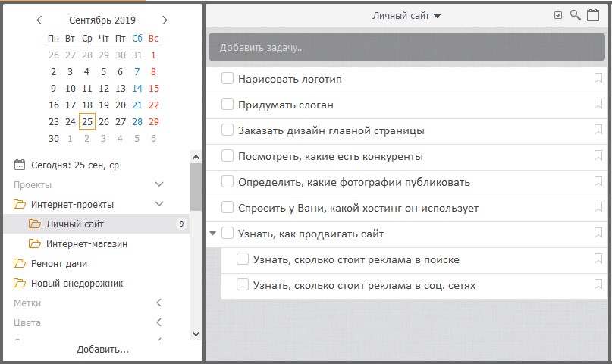This screenshot has height=364, width=612.
Task: Select September 8 in calendar
Action: [153, 72]
